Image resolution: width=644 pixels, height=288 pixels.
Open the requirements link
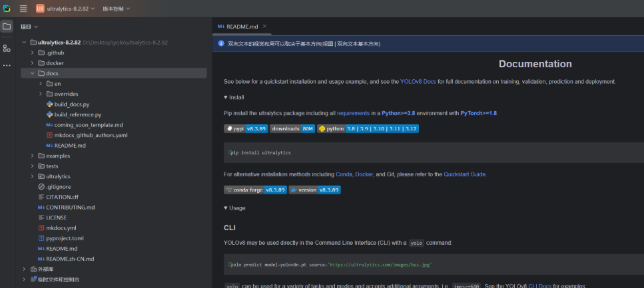[353, 113]
